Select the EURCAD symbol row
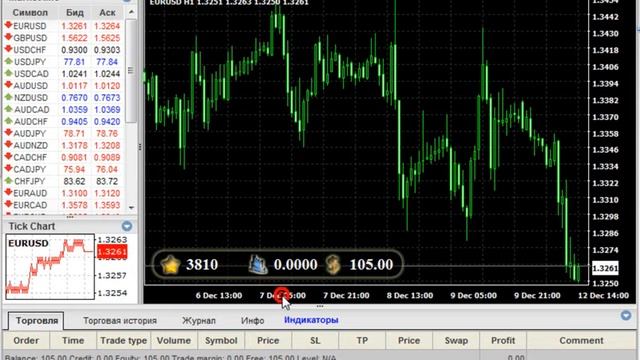640x360 pixels. [x=63, y=205]
